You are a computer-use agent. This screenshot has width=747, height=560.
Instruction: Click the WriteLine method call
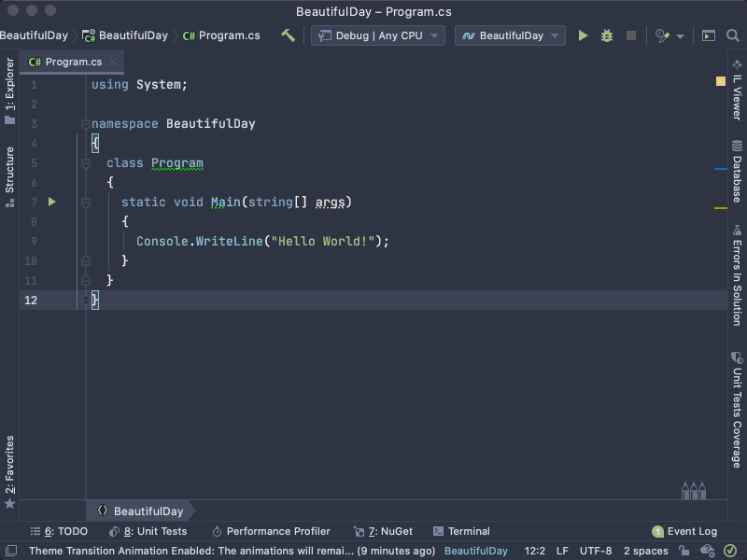[229, 242]
